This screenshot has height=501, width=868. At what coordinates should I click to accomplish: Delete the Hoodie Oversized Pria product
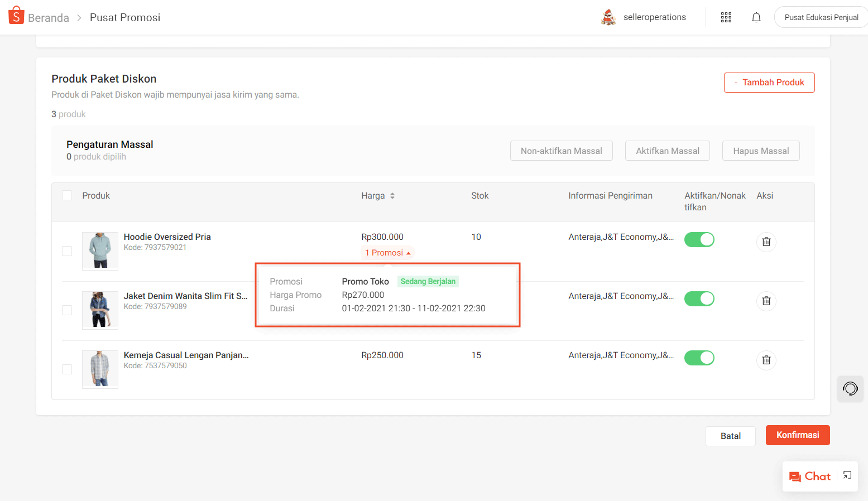[x=766, y=242]
